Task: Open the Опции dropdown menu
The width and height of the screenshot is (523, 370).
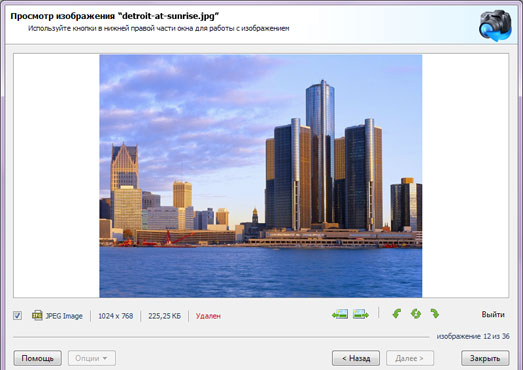Action: pos(92,358)
